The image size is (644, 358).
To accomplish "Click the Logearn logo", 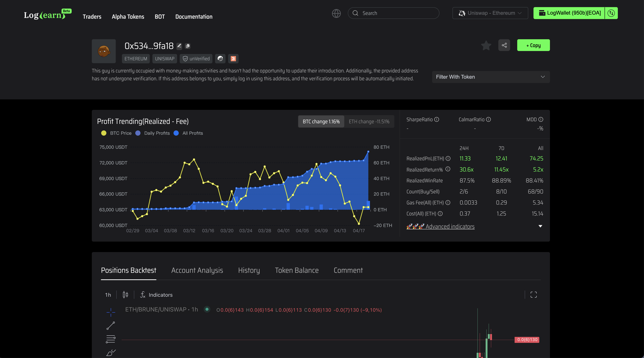I will [x=47, y=15].
